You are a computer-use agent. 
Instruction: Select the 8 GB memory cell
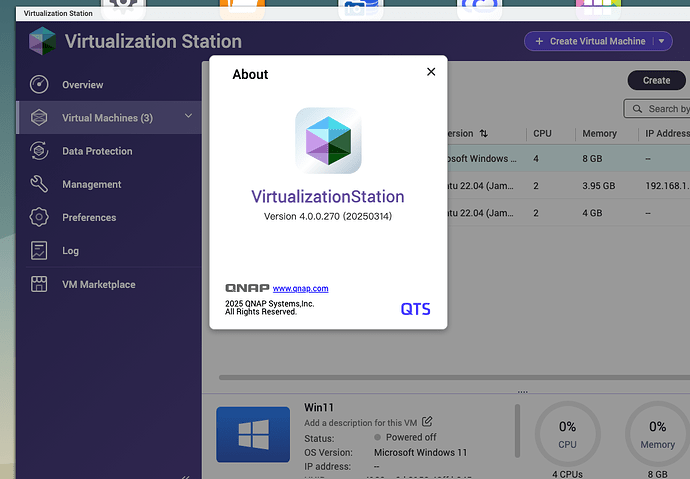(592, 159)
